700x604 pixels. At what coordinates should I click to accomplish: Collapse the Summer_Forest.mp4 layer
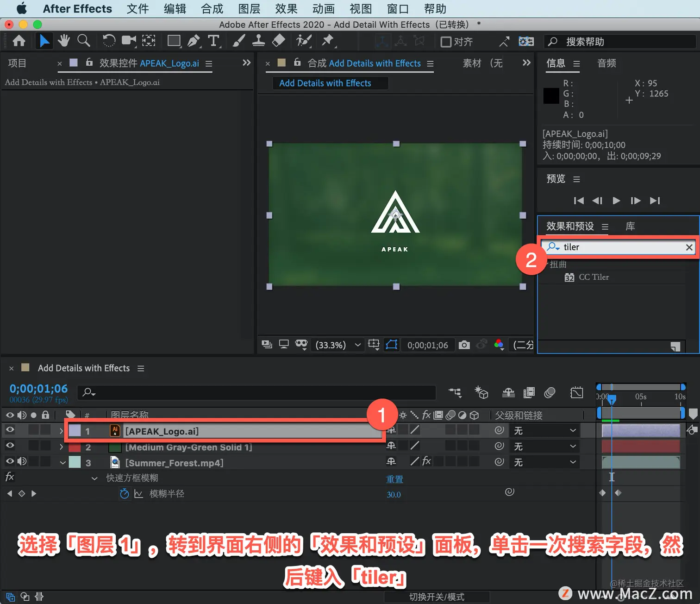click(62, 463)
